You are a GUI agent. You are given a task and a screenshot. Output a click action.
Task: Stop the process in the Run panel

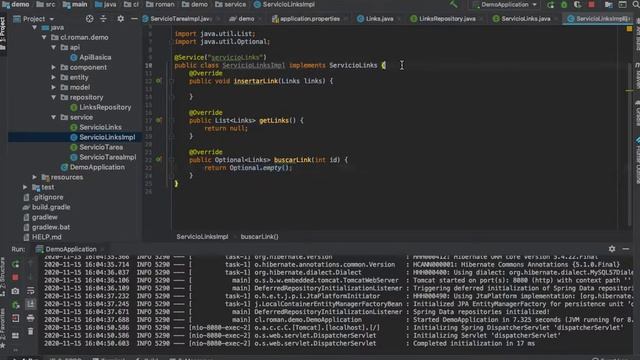tap(16, 278)
